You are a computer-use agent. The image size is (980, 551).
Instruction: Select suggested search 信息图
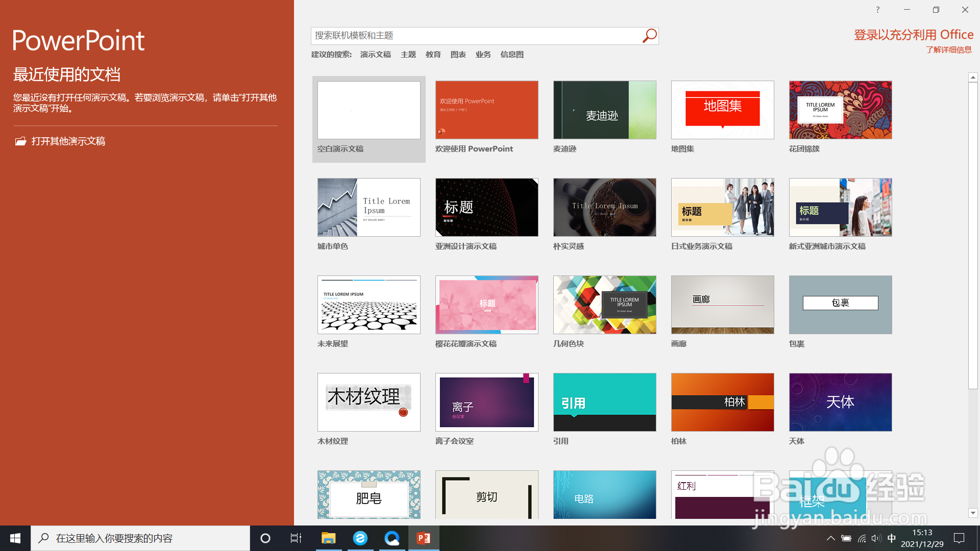click(512, 55)
